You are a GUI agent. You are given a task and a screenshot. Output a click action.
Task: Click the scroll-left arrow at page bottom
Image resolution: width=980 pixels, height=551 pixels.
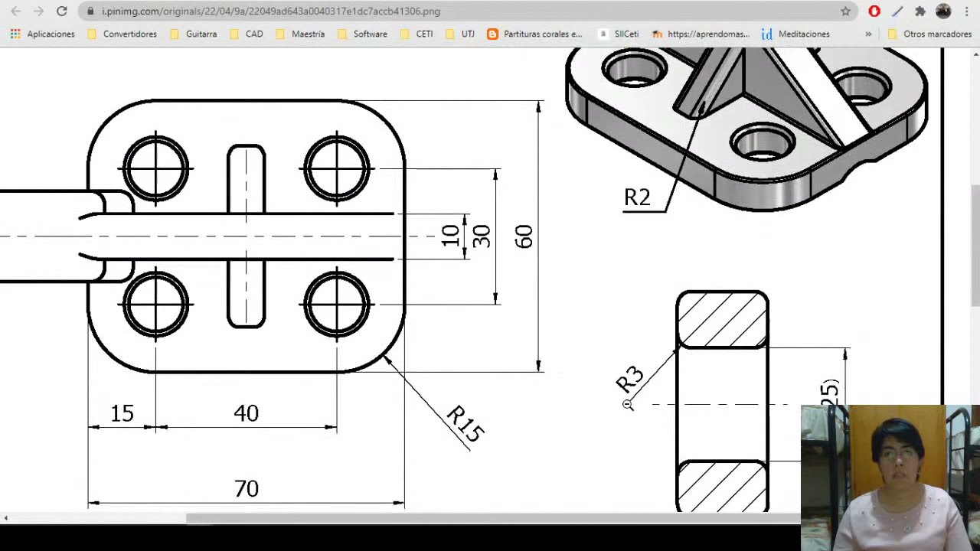pyautogui.click(x=5, y=519)
